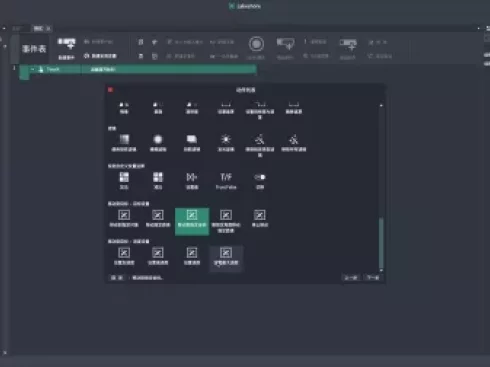Pick the last action in the bottom row
The height and width of the screenshot is (367, 490).
226,257
